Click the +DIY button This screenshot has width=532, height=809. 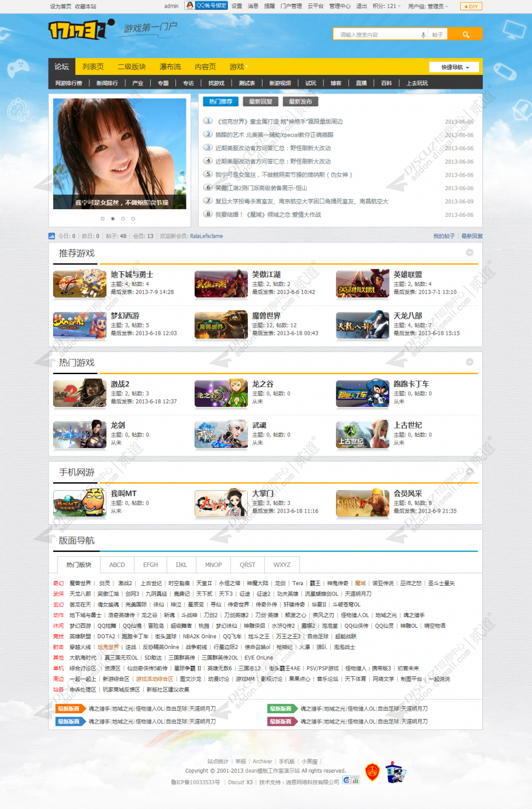471,6
